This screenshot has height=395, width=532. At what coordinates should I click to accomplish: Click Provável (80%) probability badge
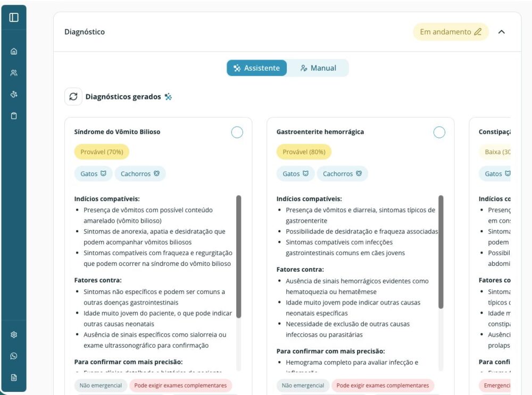(304, 152)
